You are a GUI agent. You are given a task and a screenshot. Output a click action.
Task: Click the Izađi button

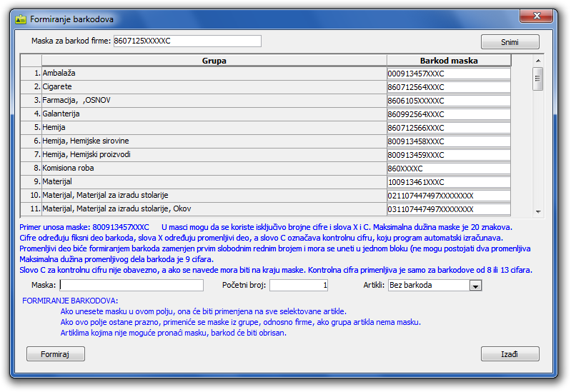point(510,354)
